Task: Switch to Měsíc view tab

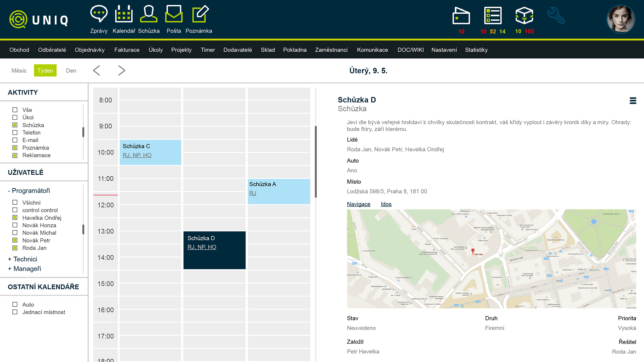Action: point(19,71)
